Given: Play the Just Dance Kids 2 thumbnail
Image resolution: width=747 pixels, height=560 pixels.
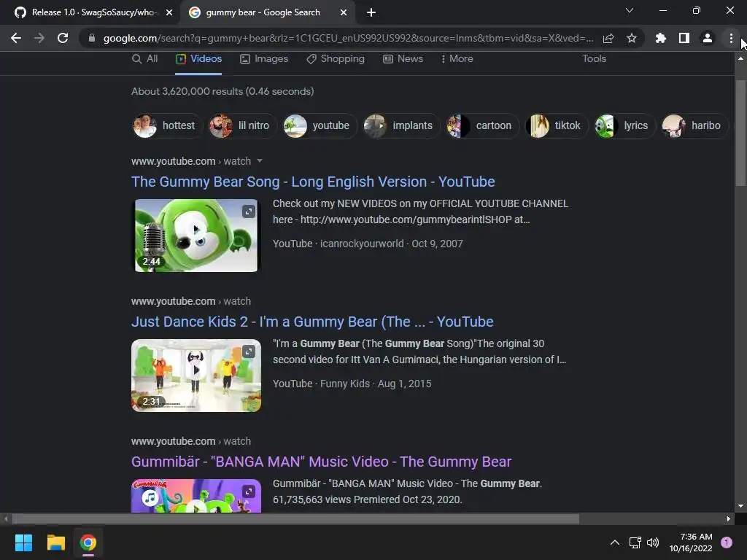Looking at the screenshot, I should point(196,376).
